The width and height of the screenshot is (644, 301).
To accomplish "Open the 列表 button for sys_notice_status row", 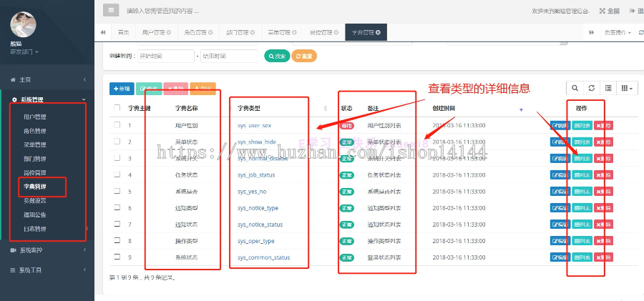I will point(582,224).
